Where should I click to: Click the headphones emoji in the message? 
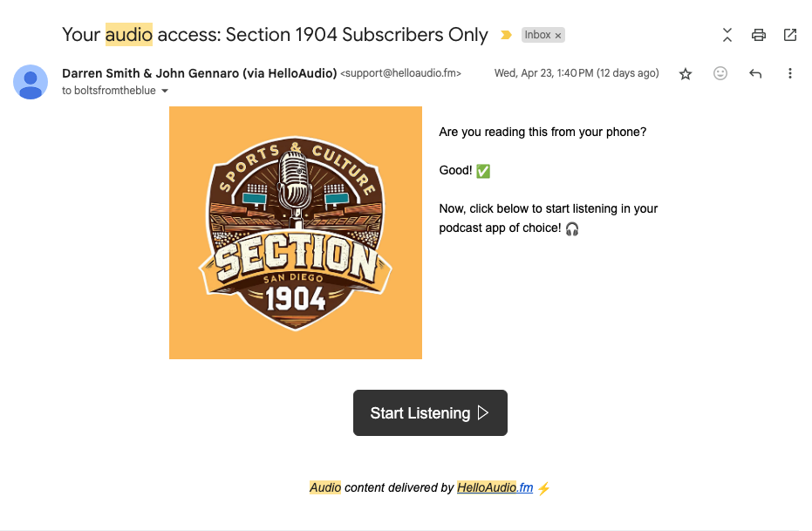pyautogui.click(x=572, y=228)
